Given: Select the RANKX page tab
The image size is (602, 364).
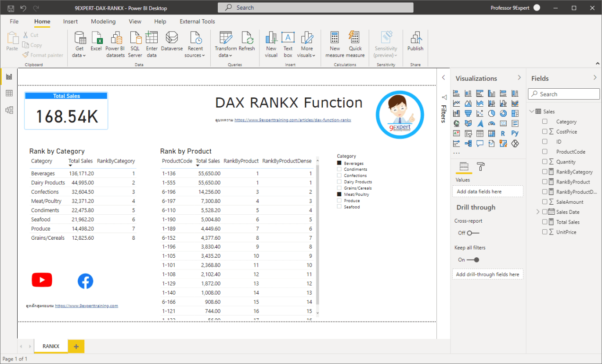Looking at the screenshot, I should [x=50, y=346].
